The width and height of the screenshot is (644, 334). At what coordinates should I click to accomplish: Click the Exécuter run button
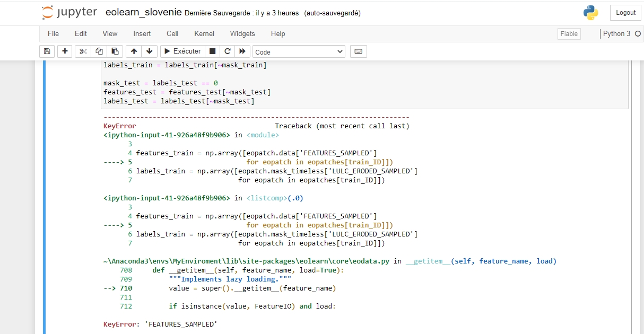(x=182, y=51)
